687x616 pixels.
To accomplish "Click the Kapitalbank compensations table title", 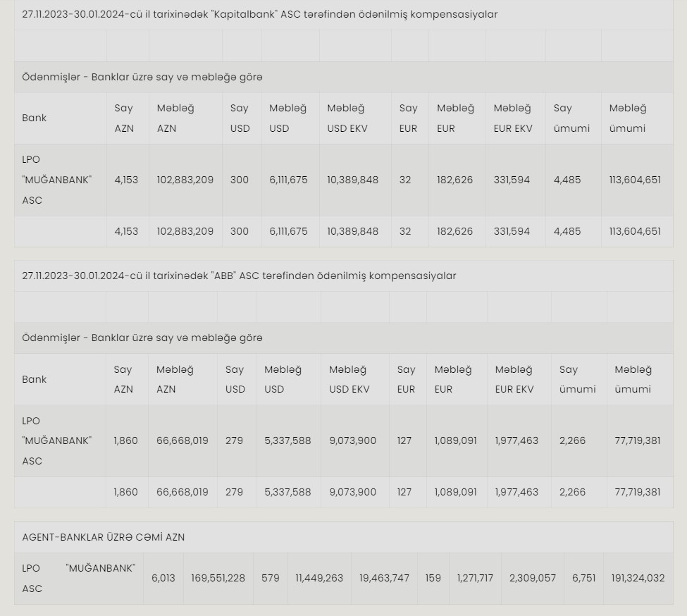I will coord(259,14).
